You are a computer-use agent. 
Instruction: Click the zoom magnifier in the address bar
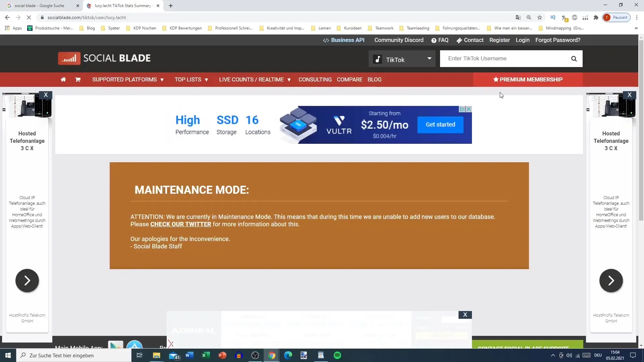pos(529,17)
